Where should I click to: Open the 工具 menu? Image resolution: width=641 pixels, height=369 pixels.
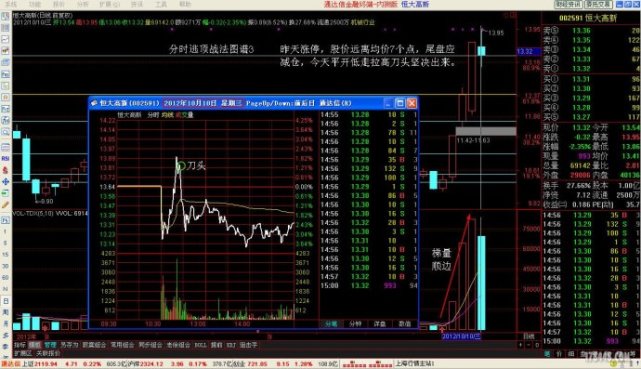(161, 4)
